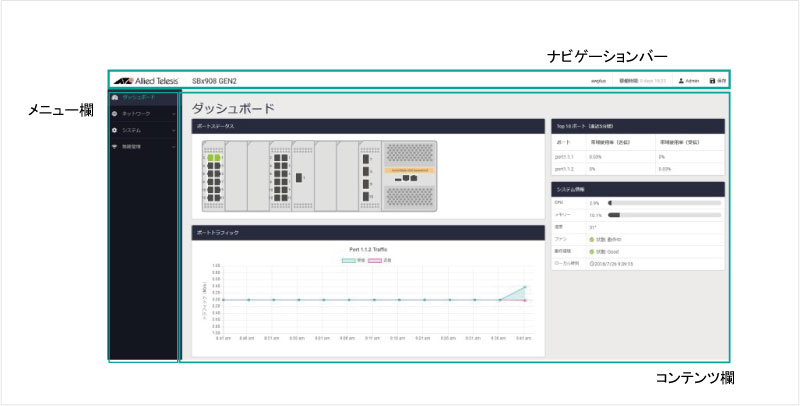Toggle the teal 受信 legend swatch

[x=349, y=260]
